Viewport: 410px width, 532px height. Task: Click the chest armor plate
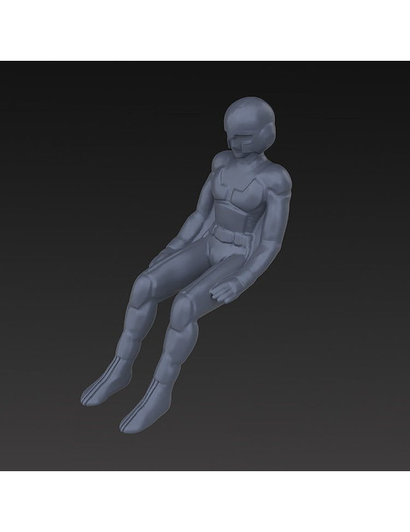click(x=239, y=189)
